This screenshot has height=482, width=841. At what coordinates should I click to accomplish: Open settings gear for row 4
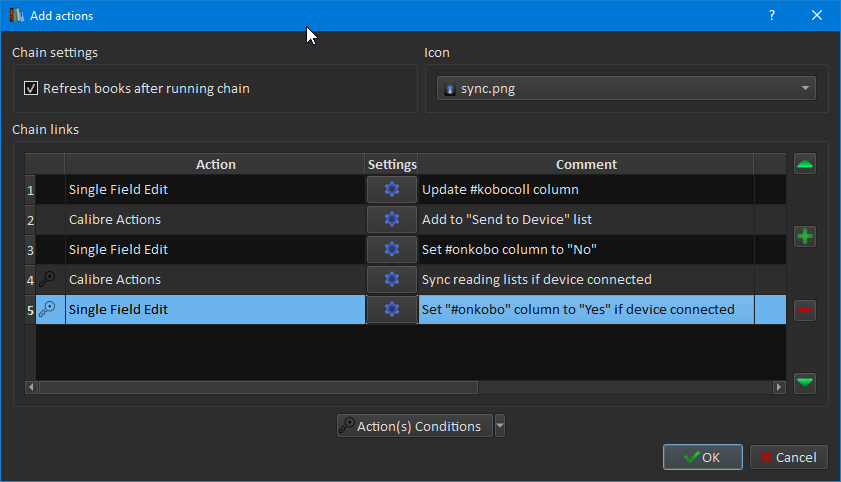coord(392,280)
